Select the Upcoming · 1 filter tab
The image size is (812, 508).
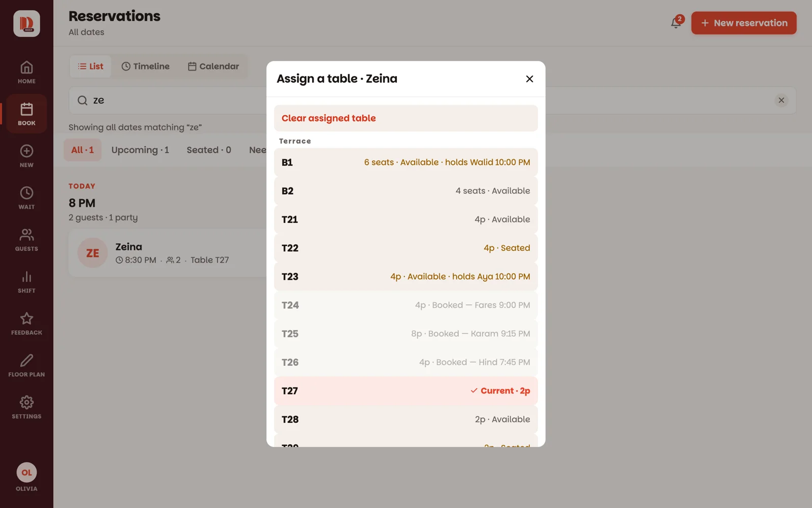pyautogui.click(x=140, y=150)
